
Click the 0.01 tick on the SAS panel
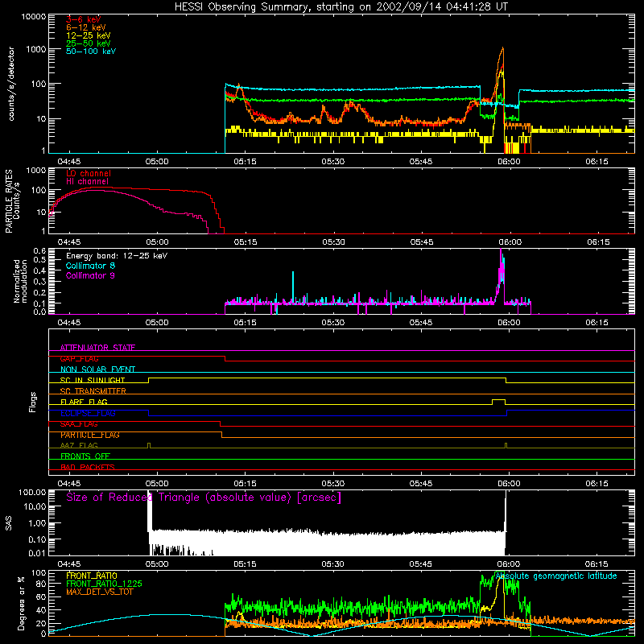(x=37, y=553)
